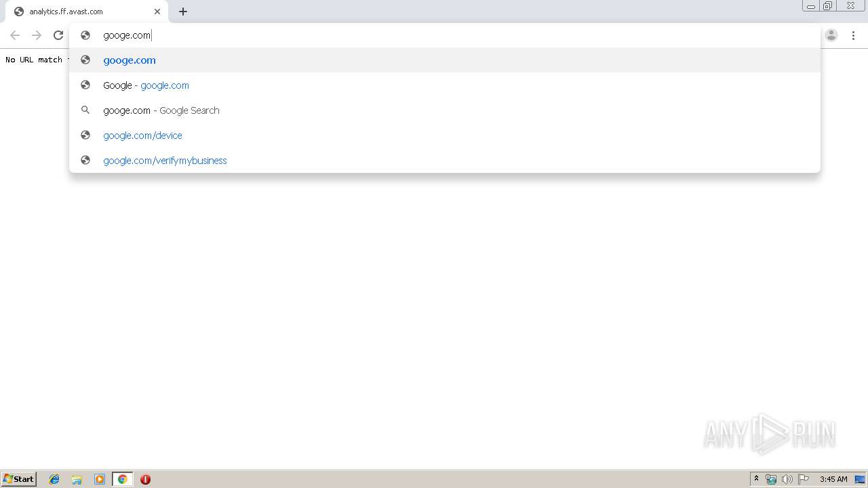
Task: Switch to Chrome in the taskbar
Action: coord(122,479)
